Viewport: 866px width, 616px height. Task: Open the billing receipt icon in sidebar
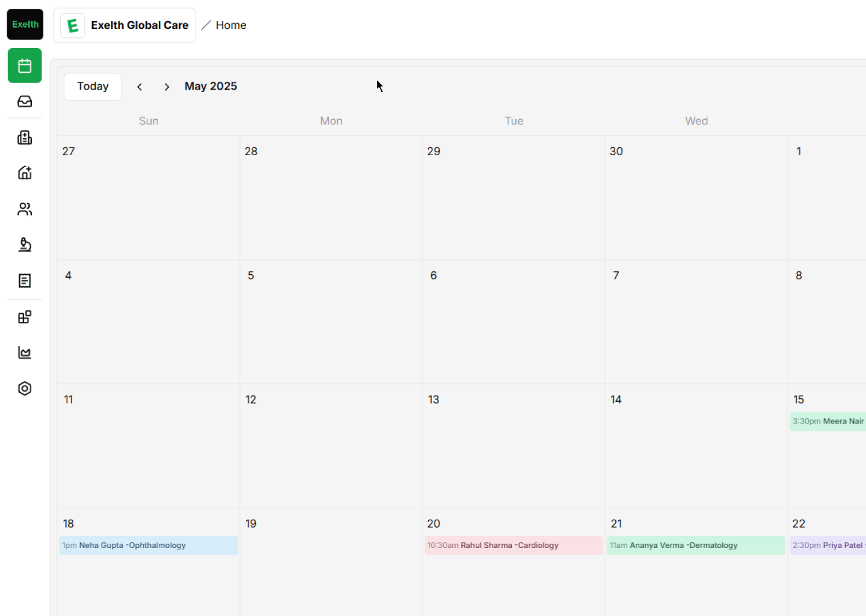point(24,280)
